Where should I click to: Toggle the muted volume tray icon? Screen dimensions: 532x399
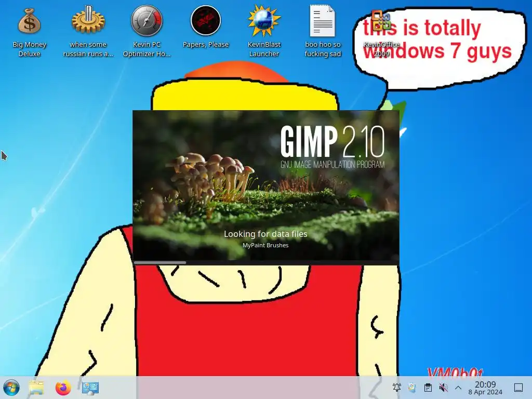(443, 387)
